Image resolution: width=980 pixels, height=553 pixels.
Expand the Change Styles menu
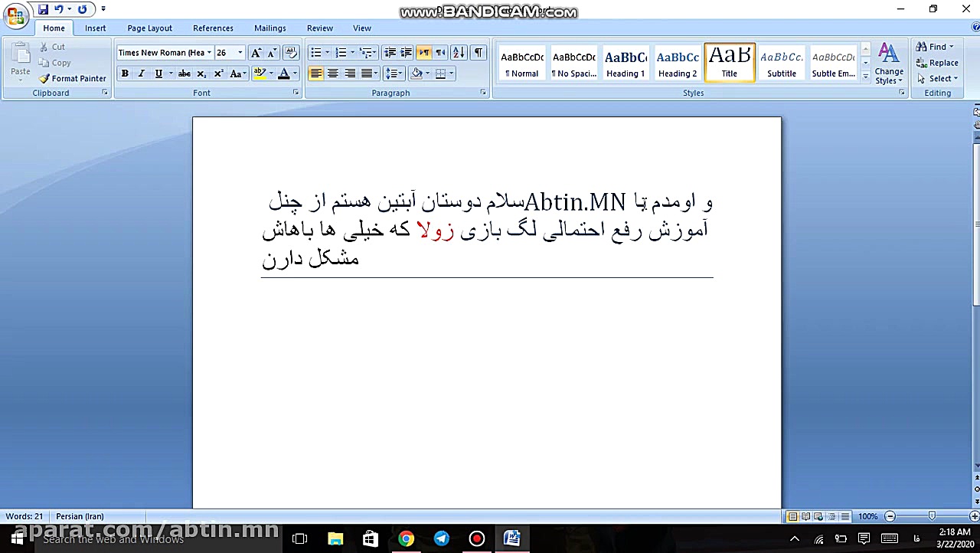tap(889, 67)
